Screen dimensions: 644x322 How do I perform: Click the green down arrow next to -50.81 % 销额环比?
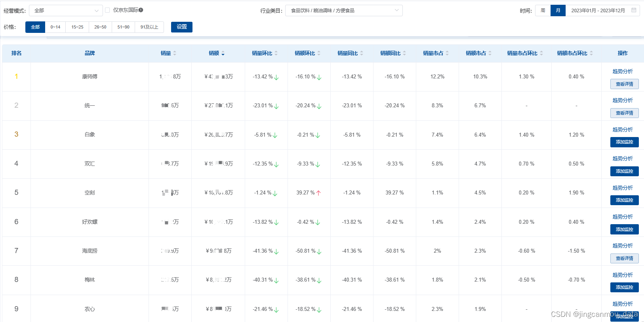click(319, 252)
